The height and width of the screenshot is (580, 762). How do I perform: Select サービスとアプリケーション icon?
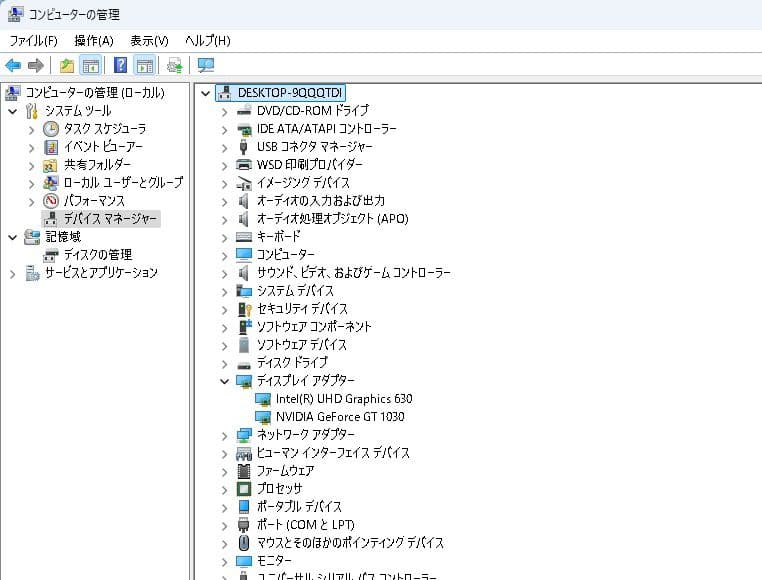[32, 273]
